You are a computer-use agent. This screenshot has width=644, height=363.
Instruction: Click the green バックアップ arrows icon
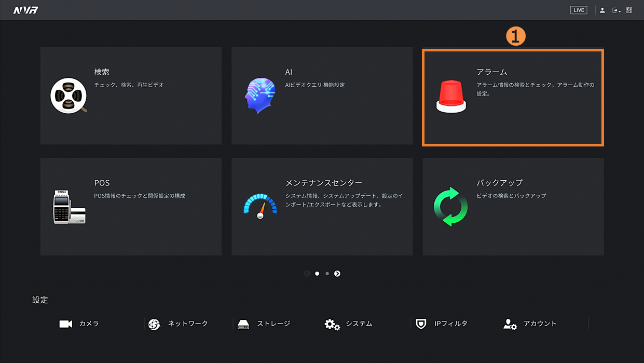click(x=450, y=207)
